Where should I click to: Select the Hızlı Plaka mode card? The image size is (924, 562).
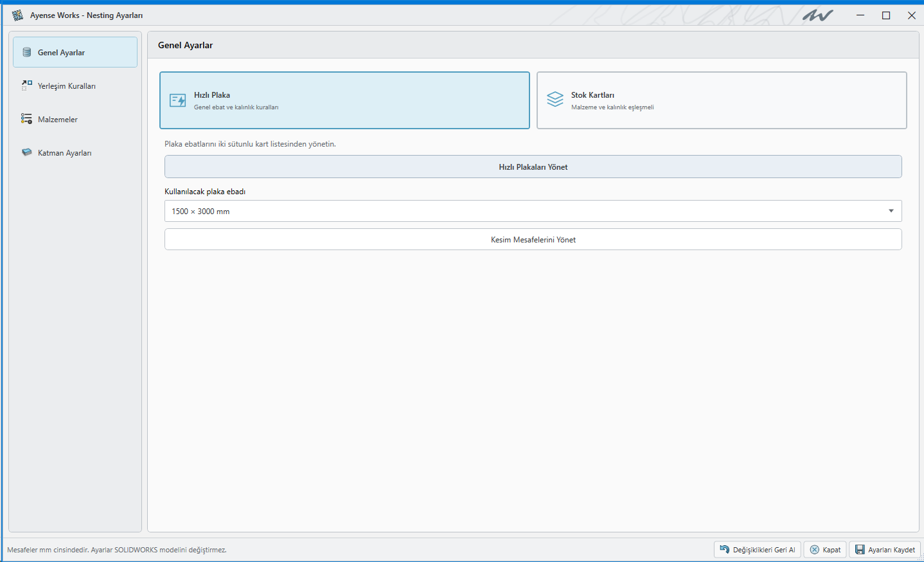click(344, 100)
